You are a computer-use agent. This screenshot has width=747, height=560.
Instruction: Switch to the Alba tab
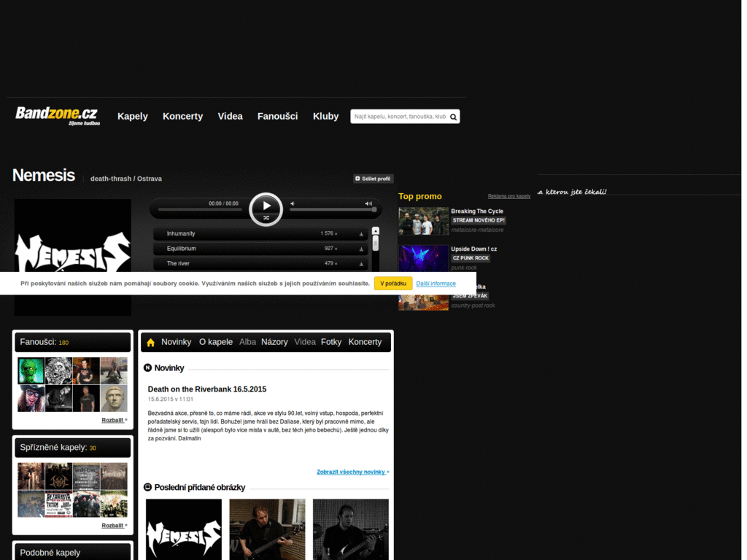247,342
